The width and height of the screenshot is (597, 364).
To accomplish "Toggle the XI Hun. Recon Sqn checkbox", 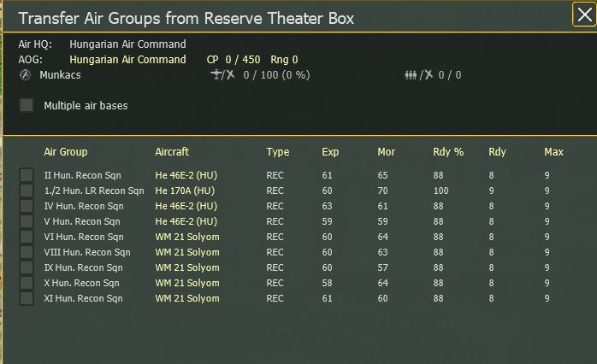I will pos(27,298).
